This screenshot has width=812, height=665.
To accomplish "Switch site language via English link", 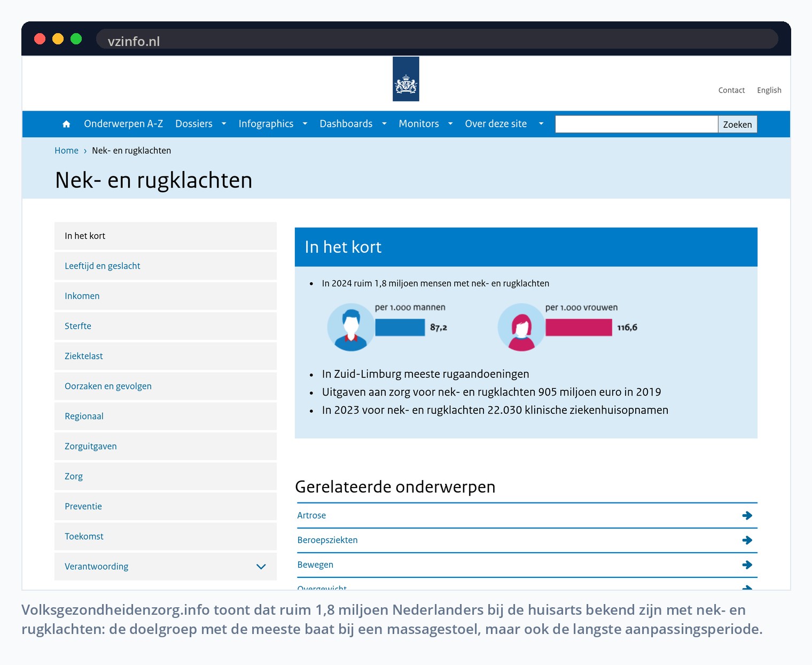I will 769,90.
